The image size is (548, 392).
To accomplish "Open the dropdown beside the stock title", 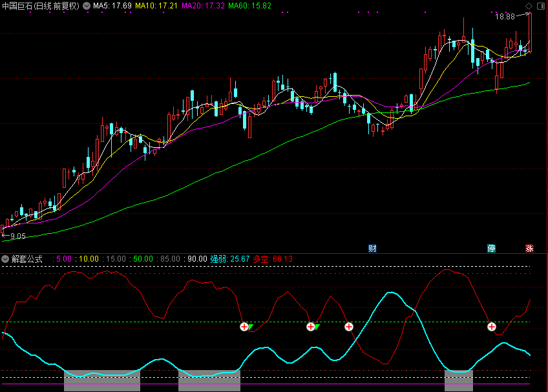I will (87, 6).
